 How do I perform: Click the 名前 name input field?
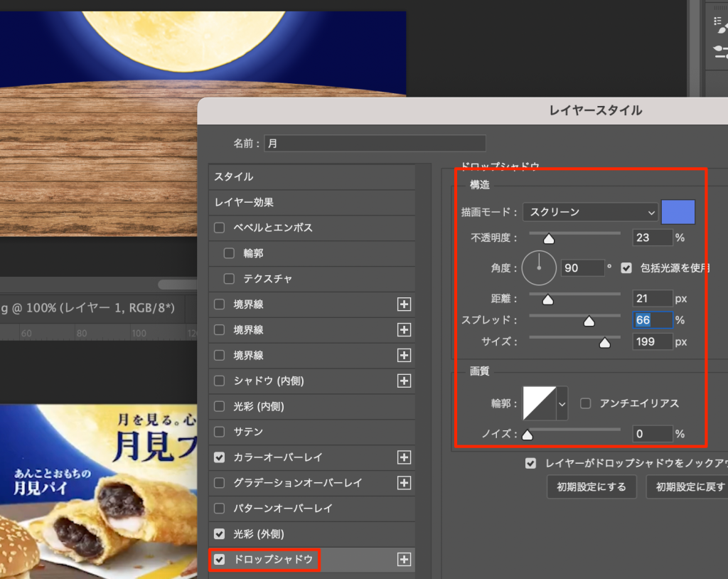(x=375, y=143)
